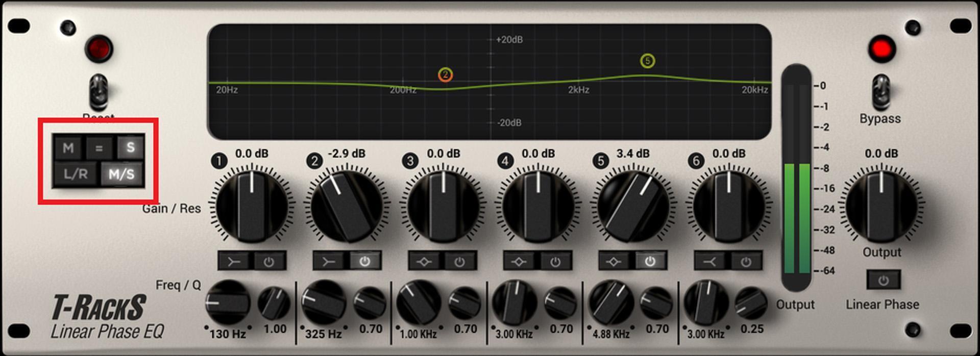Switch processing mode to L/R
The height and width of the screenshot is (356, 980).
pos(76,174)
